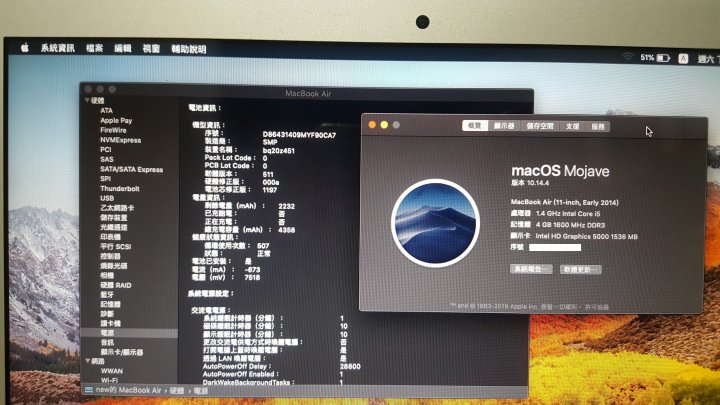Click 電源 in the path bar
This screenshot has height=405, width=720.
tap(201, 391)
